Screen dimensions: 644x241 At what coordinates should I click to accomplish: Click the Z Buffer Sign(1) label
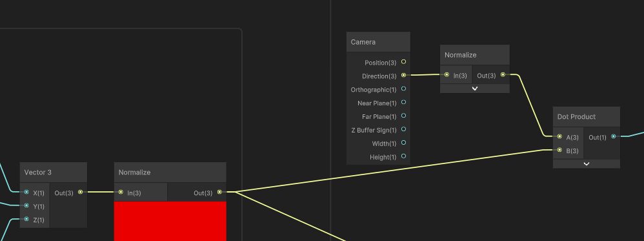coord(374,131)
